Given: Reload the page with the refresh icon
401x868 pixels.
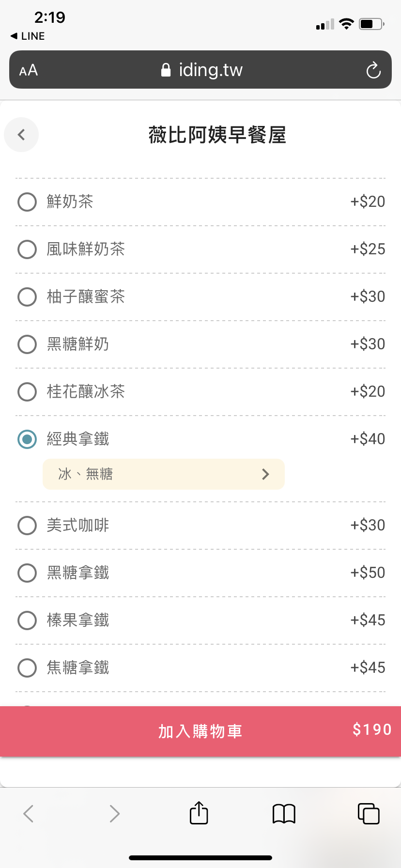Looking at the screenshot, I should tap(373, 70).
